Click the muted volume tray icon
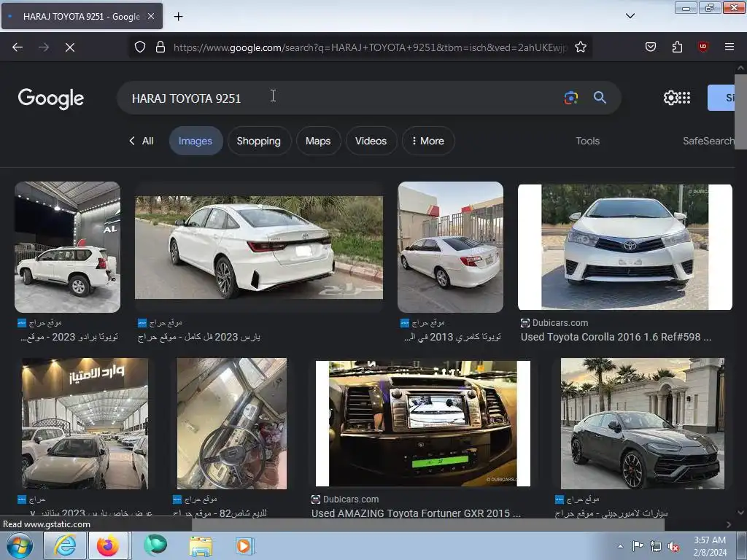 (x=673, y=546)
